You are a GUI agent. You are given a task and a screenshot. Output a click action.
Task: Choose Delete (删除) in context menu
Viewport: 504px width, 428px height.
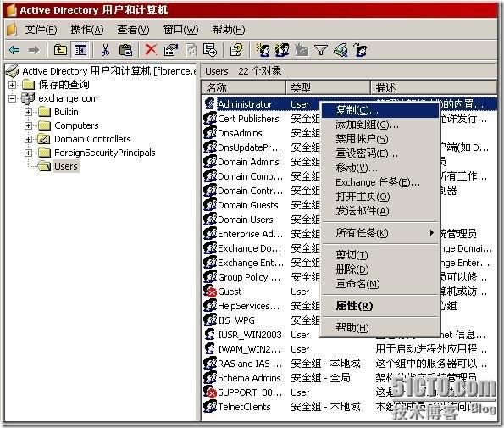tap(380, 270)
